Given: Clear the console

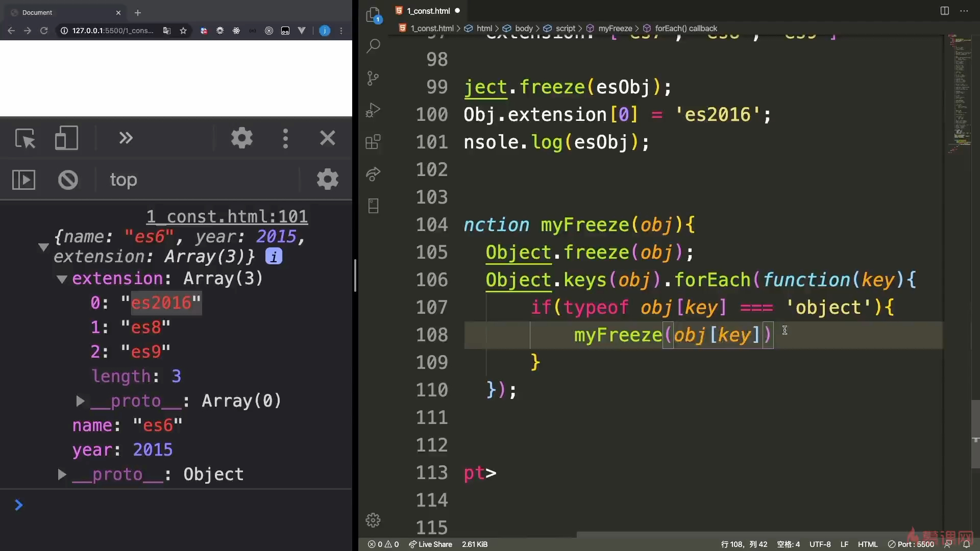Looking at the screenshot, I should pos(68,180).
